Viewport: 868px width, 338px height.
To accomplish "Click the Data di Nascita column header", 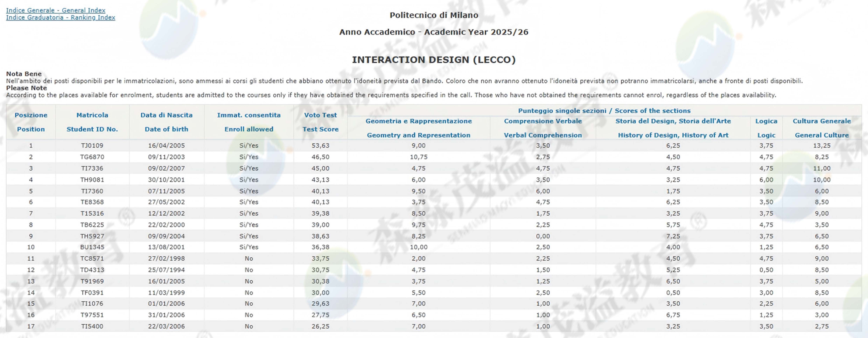I will click(x=166, y=122).
